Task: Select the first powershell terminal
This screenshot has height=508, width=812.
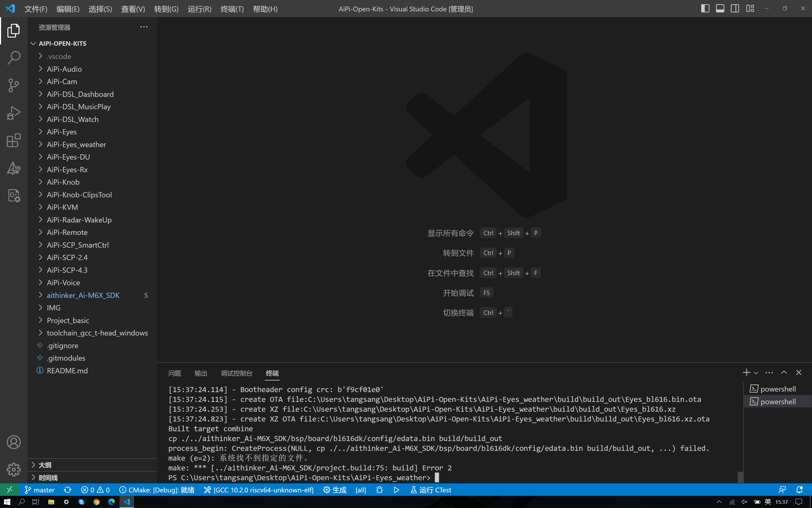Action: (x=777, y=389)
